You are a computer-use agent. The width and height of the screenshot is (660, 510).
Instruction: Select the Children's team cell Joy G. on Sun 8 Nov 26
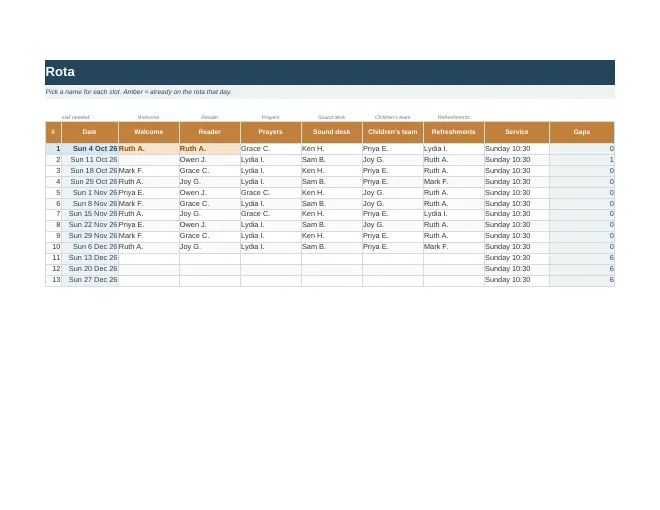393,204
